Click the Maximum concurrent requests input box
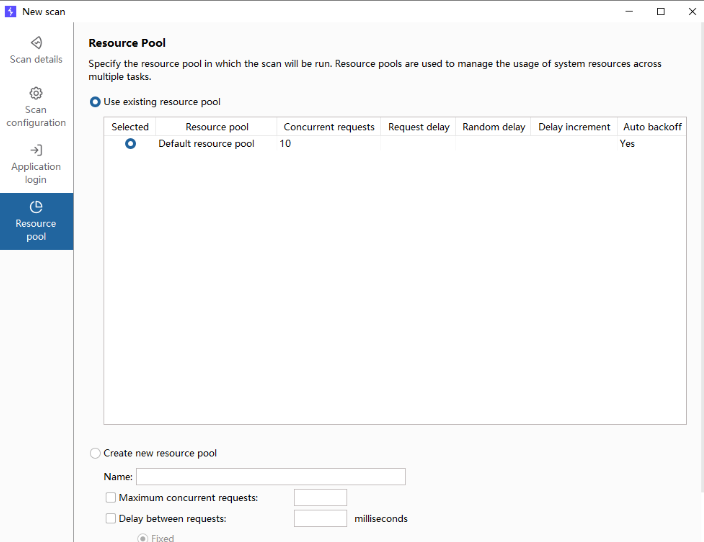 320,498
